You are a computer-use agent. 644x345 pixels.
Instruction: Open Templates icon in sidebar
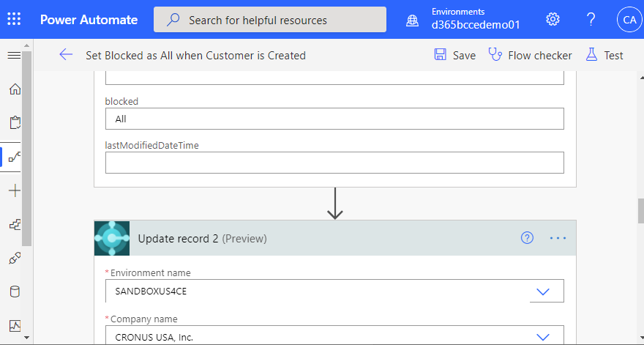tap(14, 224)
